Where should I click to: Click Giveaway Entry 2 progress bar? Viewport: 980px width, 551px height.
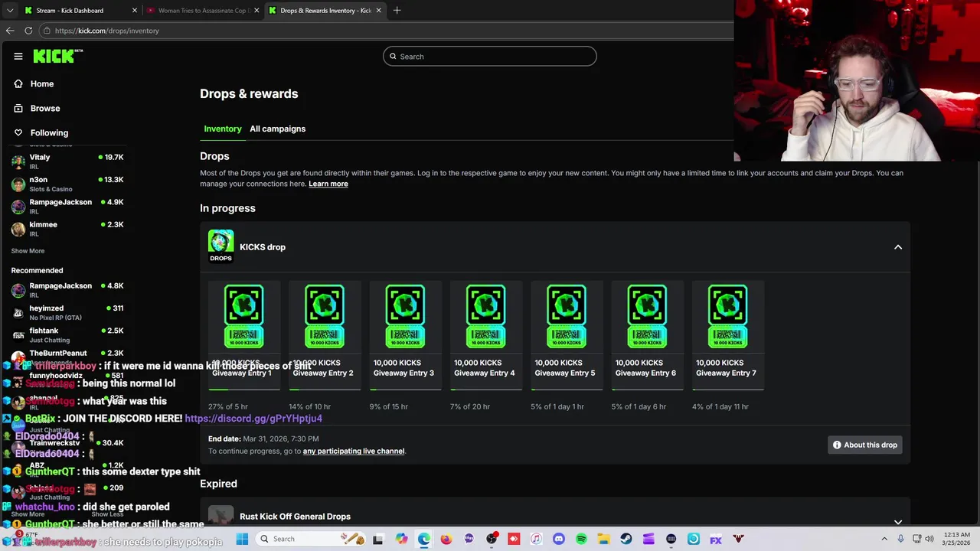click(325, 390)
